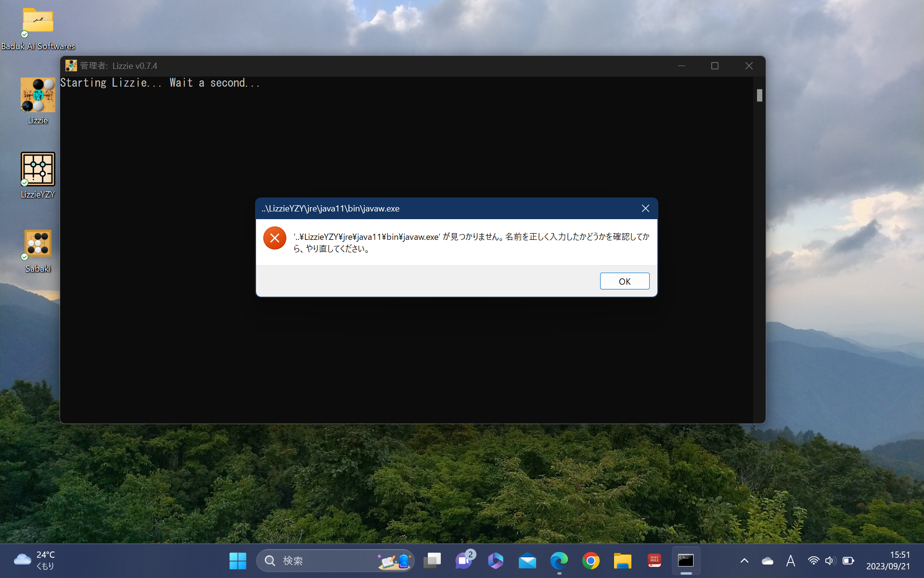Viewport: 924px width, 578px height.
Task: Open the Mail app on taskbar
Action: coord(527,561)
